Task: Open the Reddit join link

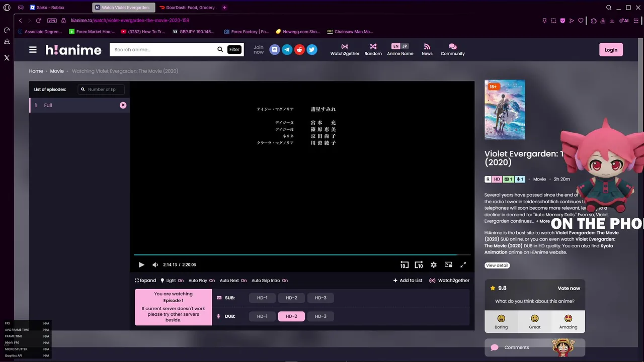Action: [299, 50]
